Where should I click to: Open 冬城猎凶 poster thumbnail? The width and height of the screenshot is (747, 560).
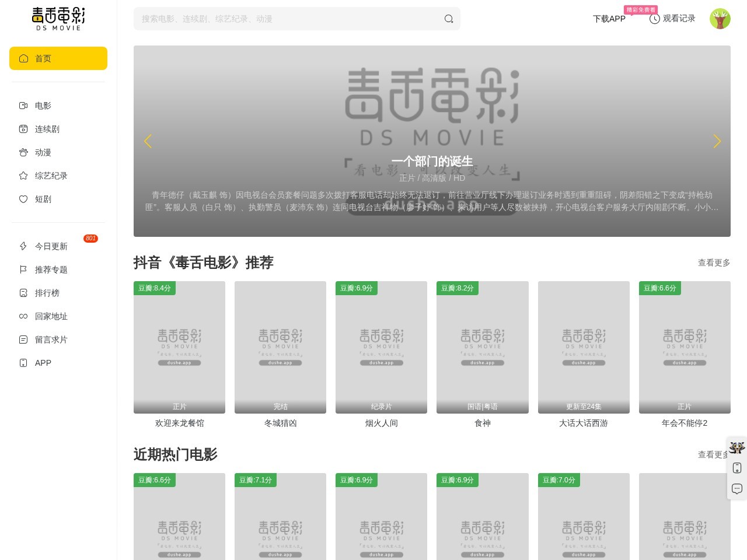[x=280, y=347]
